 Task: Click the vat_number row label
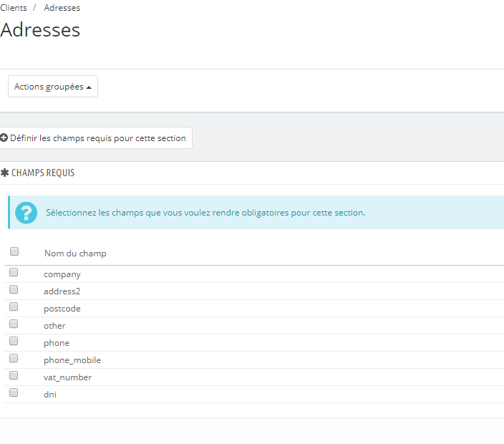point(67,377)
